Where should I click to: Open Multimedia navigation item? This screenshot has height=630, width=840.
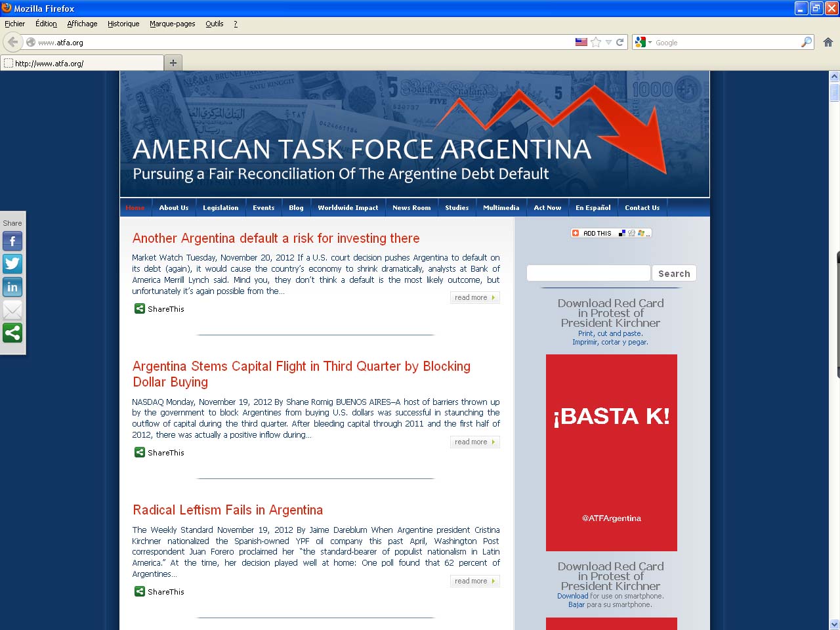[x=501, y=207]
